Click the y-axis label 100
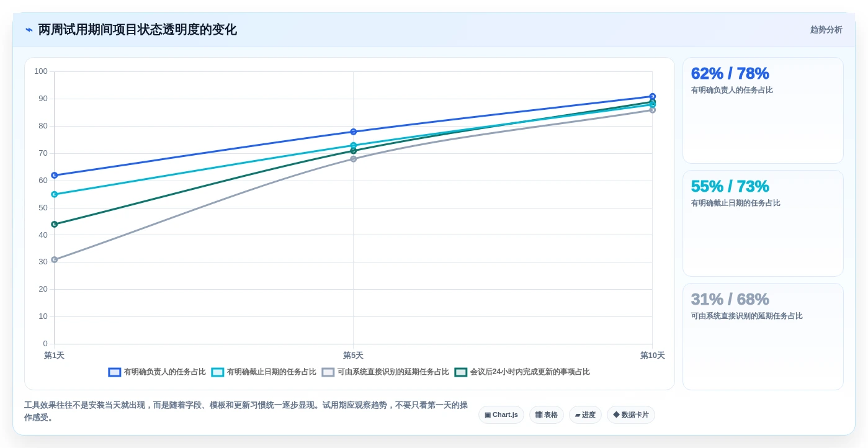This screenshot has width=868, height=448. coord(41,71)
